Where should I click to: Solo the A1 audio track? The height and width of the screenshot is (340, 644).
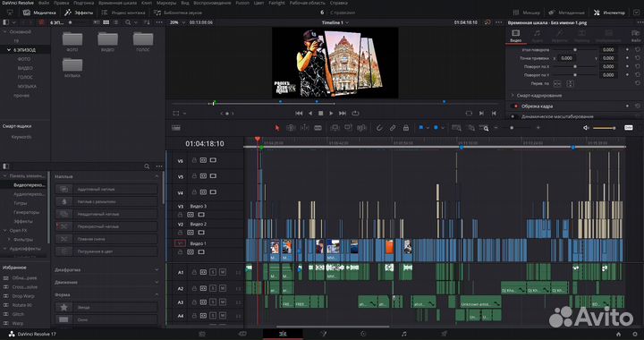coord(213,272)
